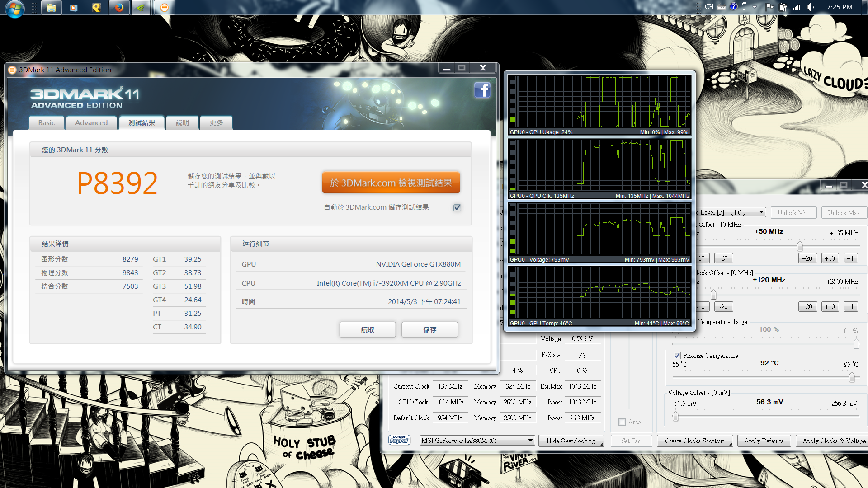Toggle the Auto fan checkbox
The image size is (868, 488).
click(x=622, y=422)
